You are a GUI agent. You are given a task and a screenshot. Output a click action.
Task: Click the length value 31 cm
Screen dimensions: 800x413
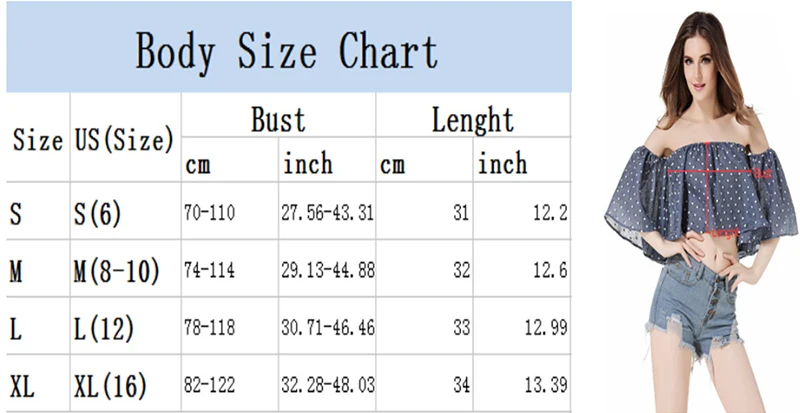pos(461,212)
